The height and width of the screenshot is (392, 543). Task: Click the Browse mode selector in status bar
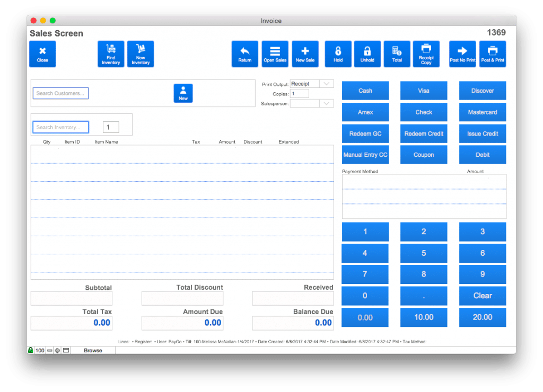pyautogui.click(x=93, y=351)
